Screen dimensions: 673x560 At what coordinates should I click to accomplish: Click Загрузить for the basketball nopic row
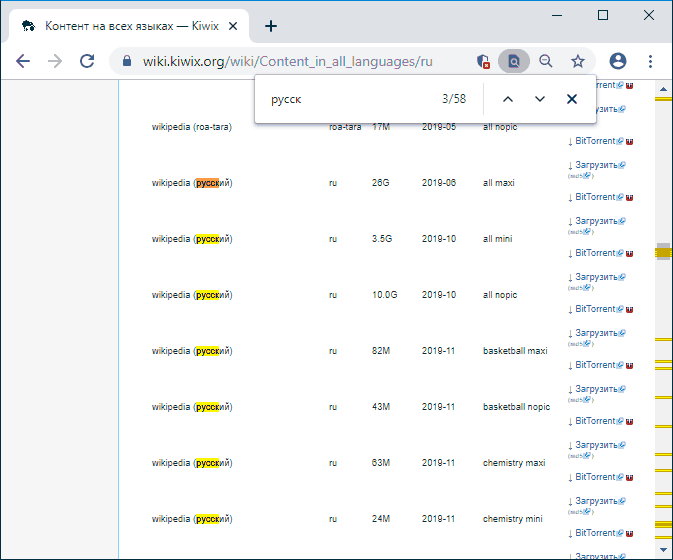point(597,389)
